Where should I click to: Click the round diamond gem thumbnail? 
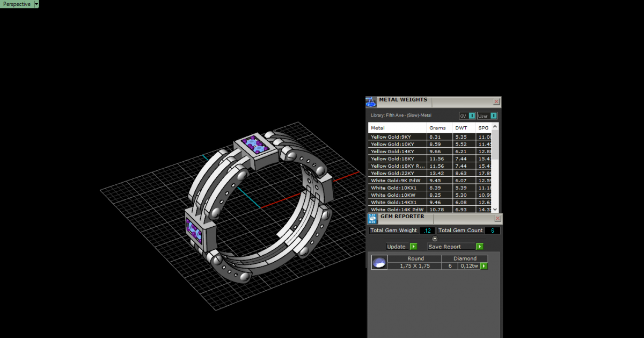[x=379, y=263]
